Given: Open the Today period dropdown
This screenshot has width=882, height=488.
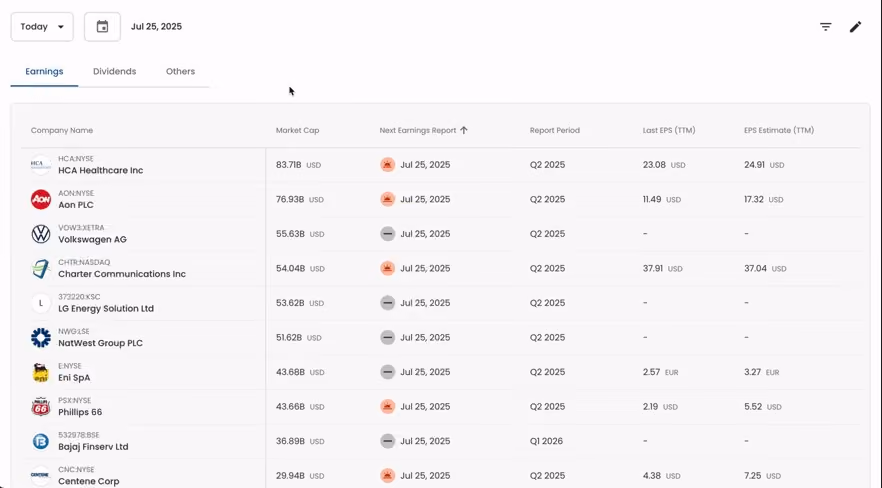Looking at the screenshot, I should [x=42, y=26].
